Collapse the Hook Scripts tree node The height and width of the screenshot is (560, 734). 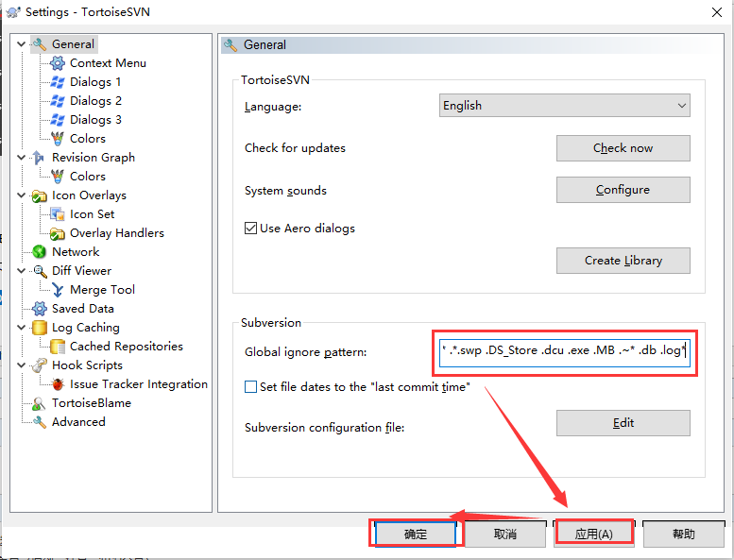(21, 365)
